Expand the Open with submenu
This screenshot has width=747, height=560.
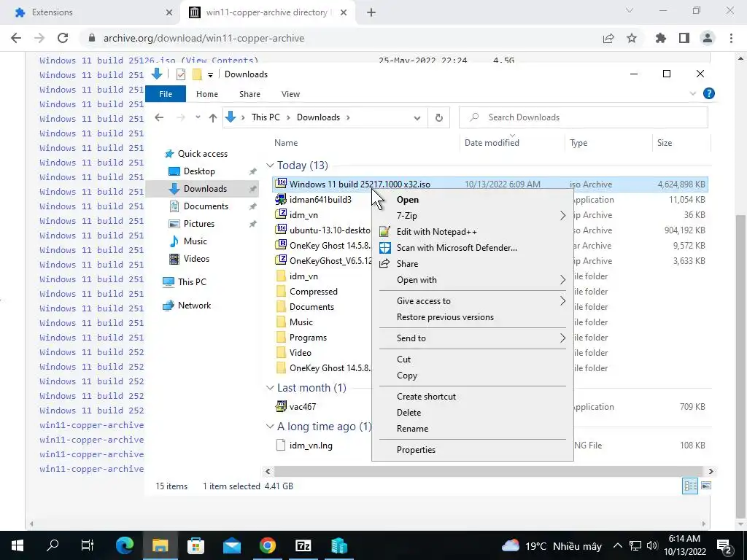(562, 280)
